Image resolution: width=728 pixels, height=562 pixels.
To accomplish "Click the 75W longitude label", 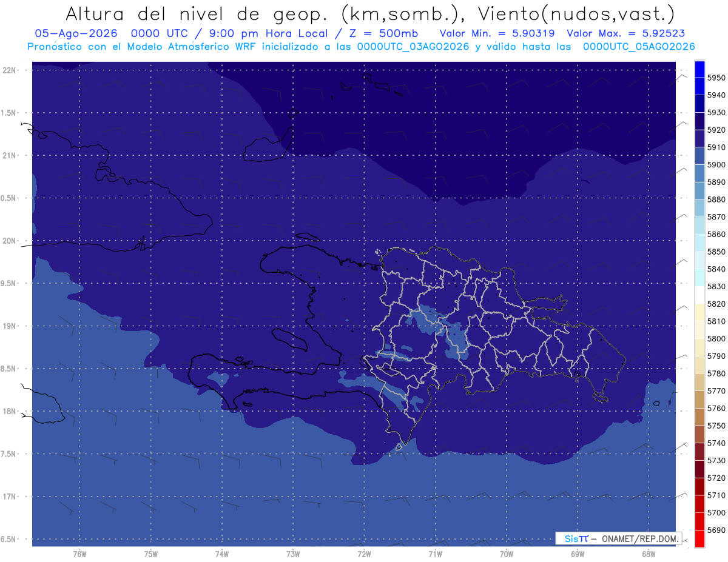I will (x=150, y=554).
